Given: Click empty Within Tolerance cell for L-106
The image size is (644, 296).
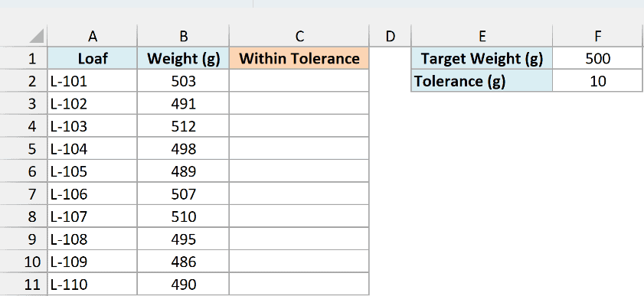Looking at the screenshot, I should click(x=299, y=194).
